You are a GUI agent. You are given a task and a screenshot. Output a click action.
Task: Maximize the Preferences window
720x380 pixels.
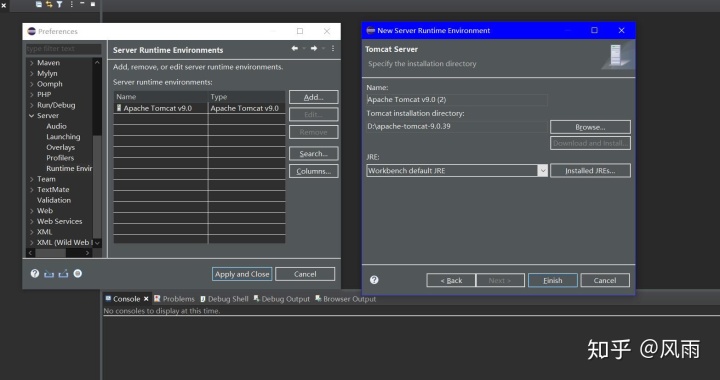300,31
